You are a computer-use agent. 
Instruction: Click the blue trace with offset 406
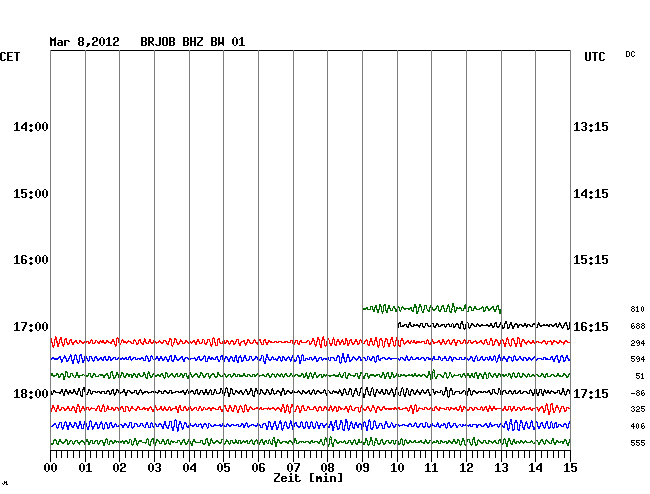pos(310,425)
